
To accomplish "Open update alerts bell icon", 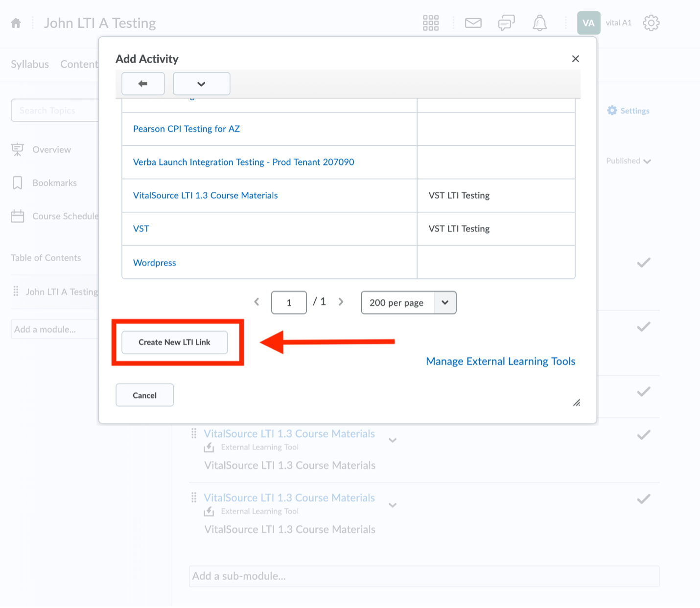I will coord(539,23).
